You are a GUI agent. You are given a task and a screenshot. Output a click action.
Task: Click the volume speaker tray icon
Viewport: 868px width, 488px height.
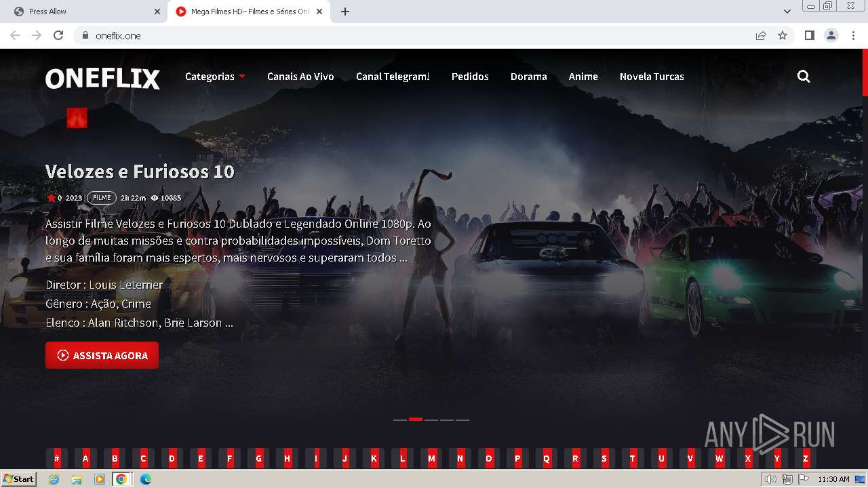[770, 479]
